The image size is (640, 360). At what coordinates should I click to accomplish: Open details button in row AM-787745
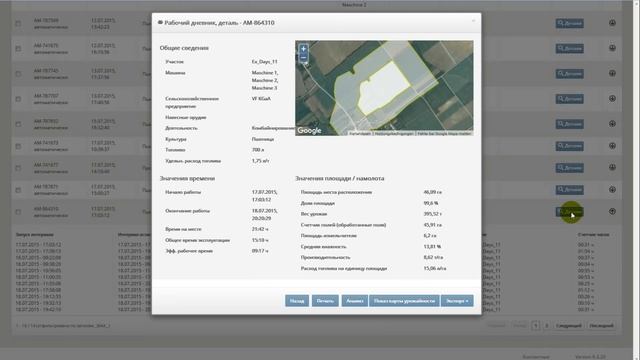[x=569, y=74]
